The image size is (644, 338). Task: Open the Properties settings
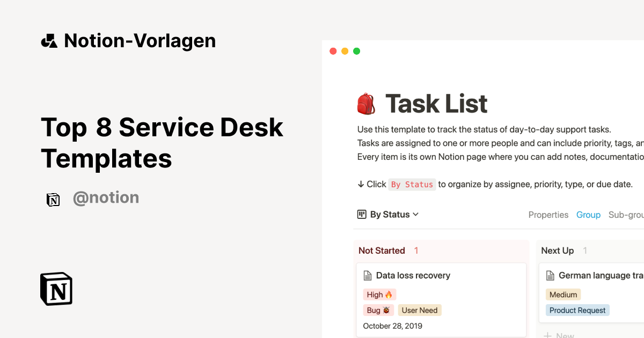548,214
